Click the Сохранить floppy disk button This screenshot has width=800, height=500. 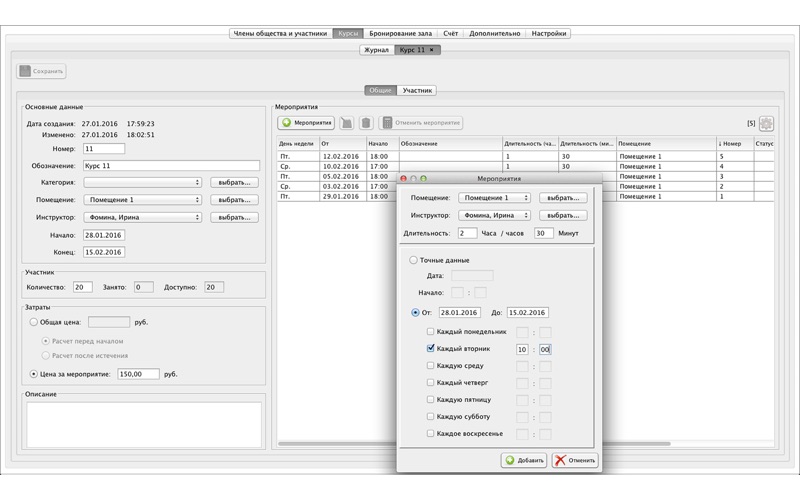click(x=41, y=71)
